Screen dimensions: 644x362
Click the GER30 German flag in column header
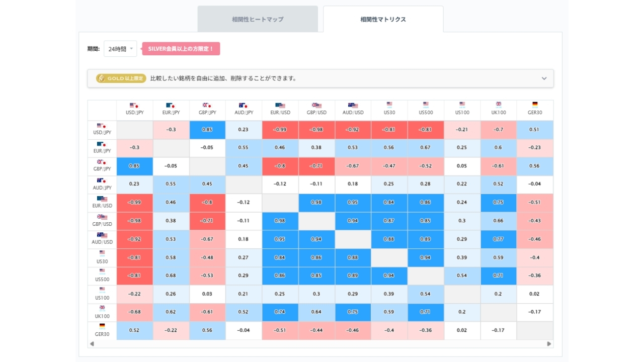coord(535,105)
